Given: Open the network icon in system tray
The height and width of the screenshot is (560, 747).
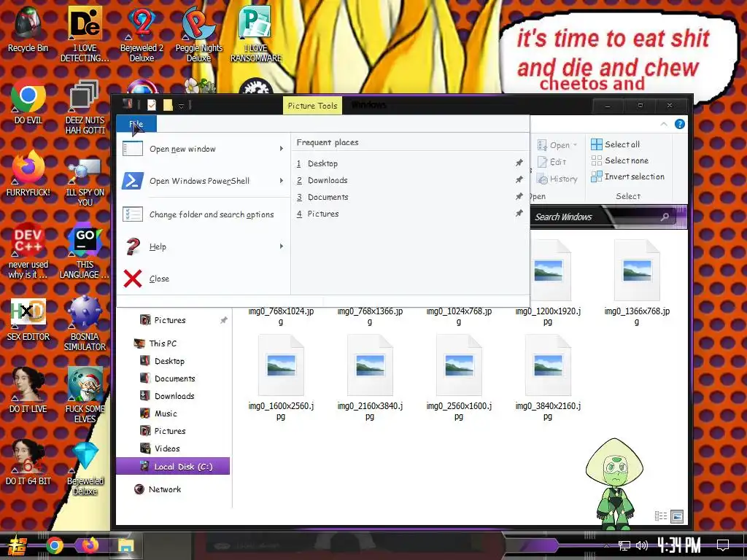Looking at the screenshot, I should (624, 545).
